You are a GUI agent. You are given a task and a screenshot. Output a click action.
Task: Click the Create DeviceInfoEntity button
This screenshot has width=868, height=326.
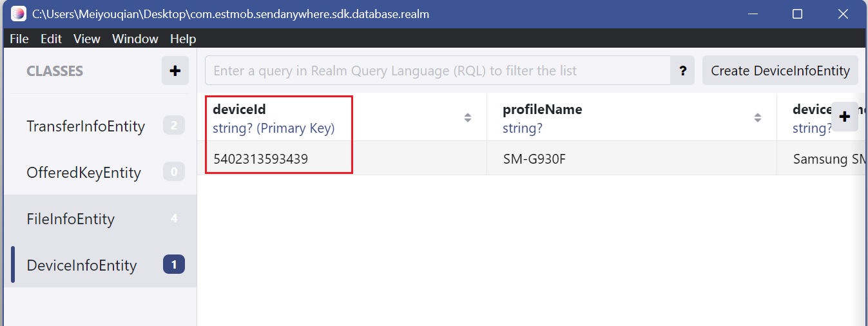pos(780,71)
